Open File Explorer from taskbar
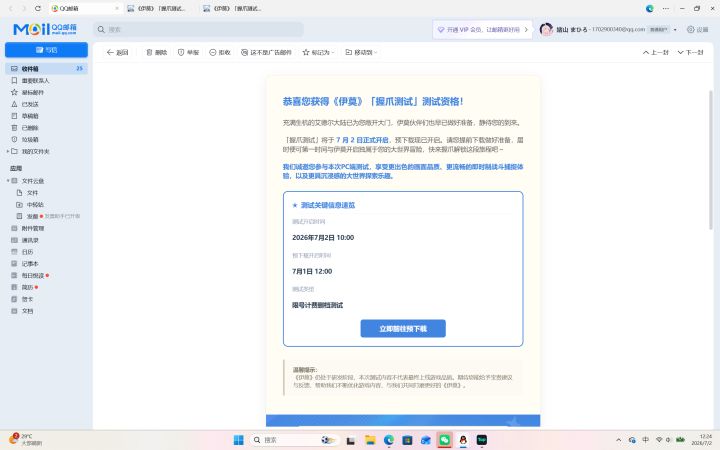This screenshot has width=720, height=450. click(x=370, y=440)
